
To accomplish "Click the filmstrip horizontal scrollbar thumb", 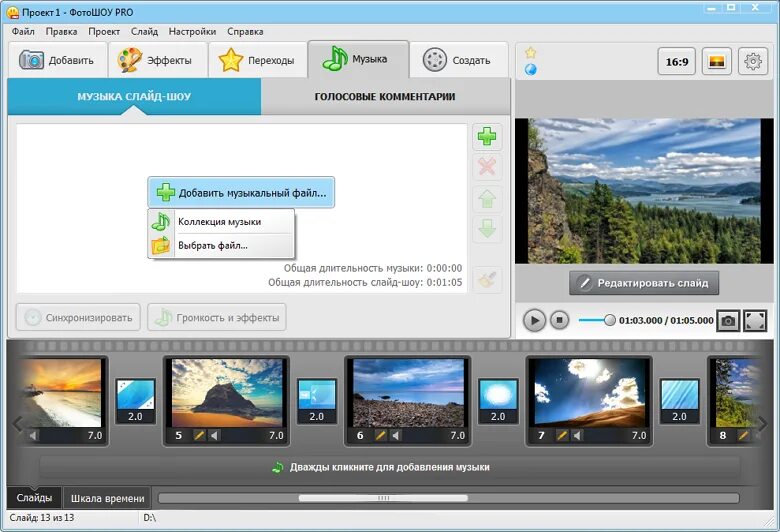I will pyautogui.click(x=383, y=498).
